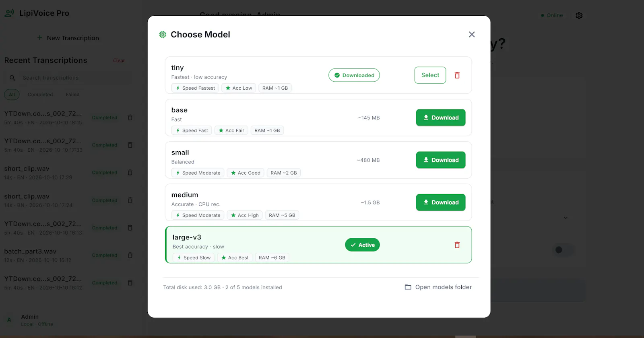The width and height of the screenshot is (644, 338).
Task: Delete the tiny model with trash icon
Action: pos(457,75)
